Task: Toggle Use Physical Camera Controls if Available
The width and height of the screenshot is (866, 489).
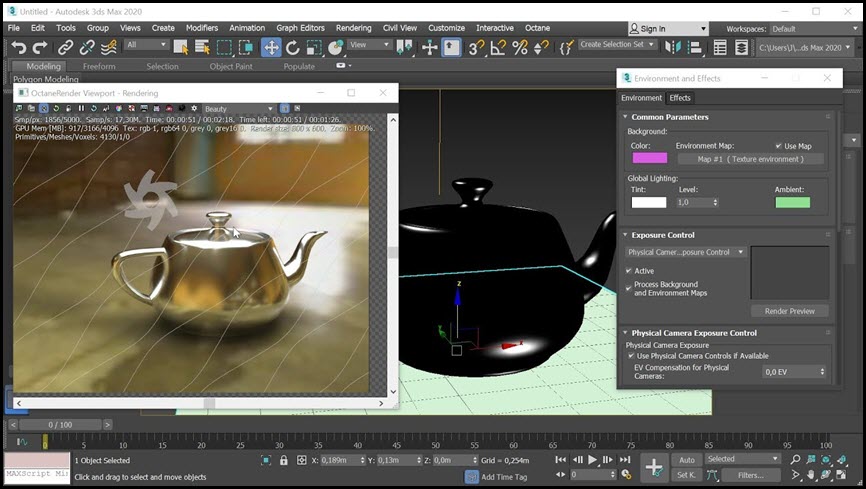Action: click(631, 356)
